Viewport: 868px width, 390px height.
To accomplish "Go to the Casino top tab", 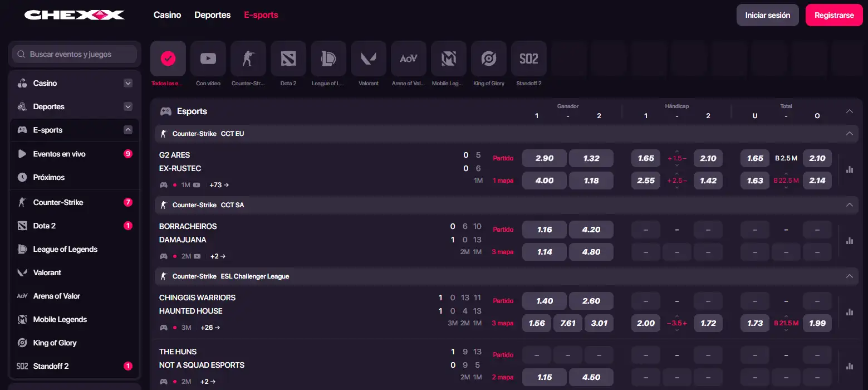I will (167, 15).
